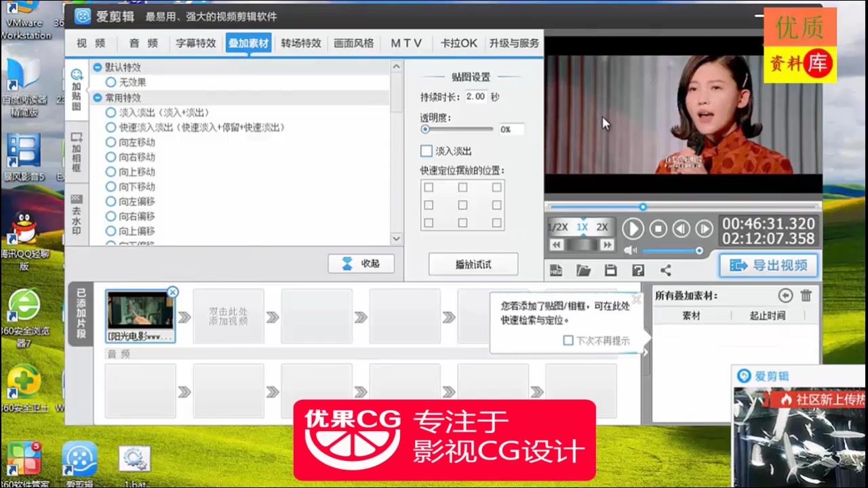868x488 pixels.
Task: Click the 收起 button
Action: pyautogui.click(x=361, y=264)
